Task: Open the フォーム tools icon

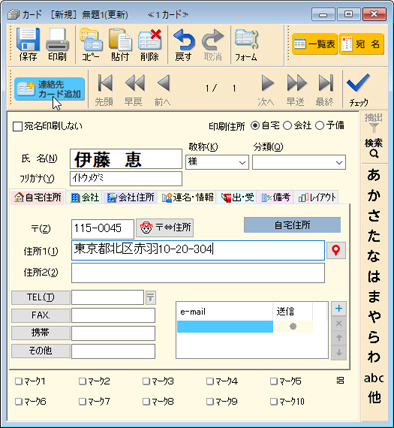Action: point(246,40)
